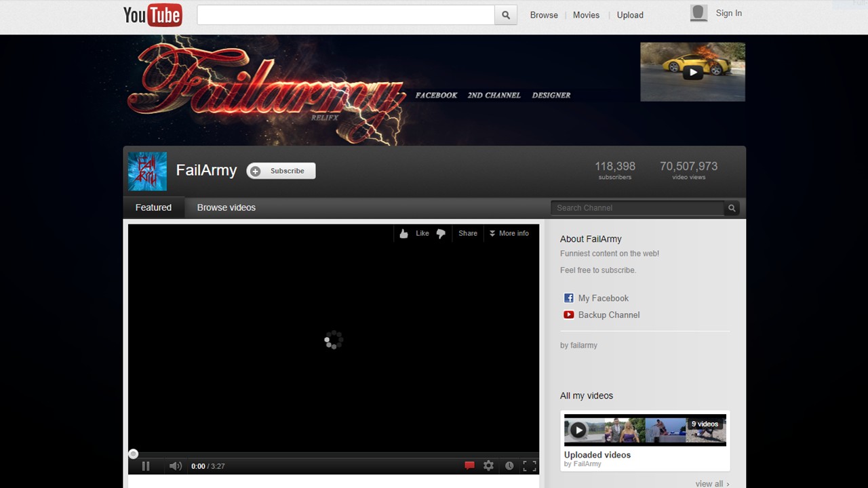
Task: Click the Upload menu item
Action: pyautogui.click(x=630, y=15)
